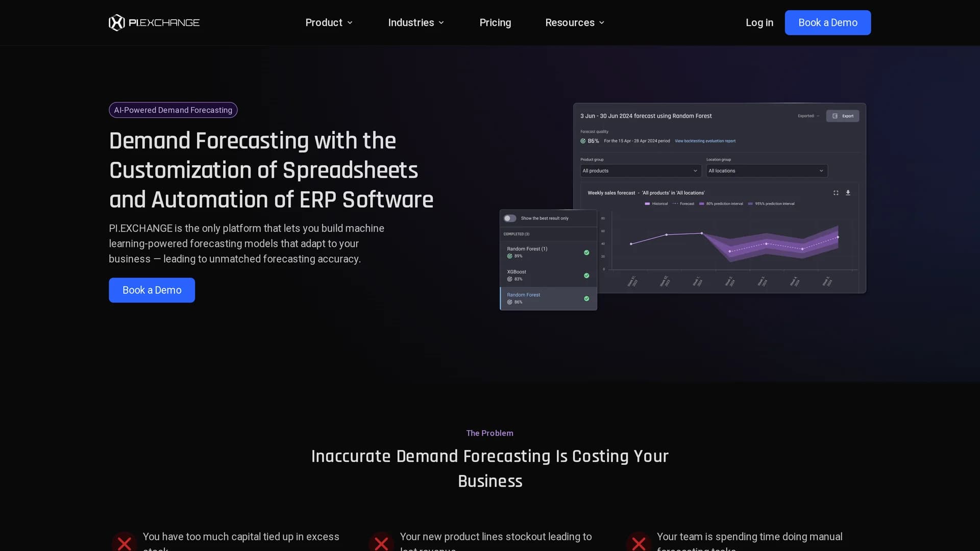The height and width of the screenshot is (551, 980).
Task: Click the Log in link
Action: tap(759, 22)
